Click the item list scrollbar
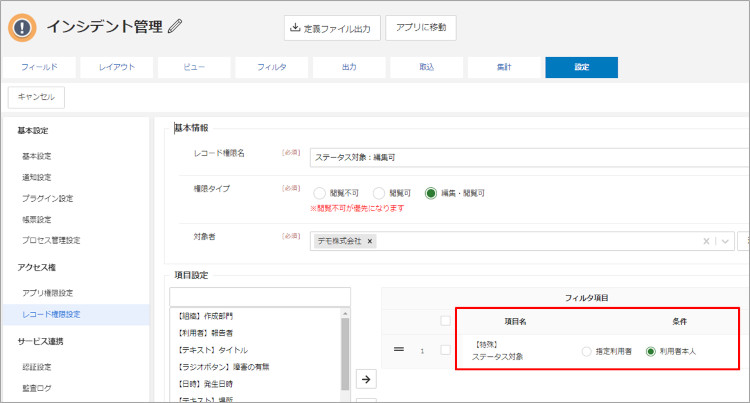This screenshot has width=750, height=403. tap(345, 354)
